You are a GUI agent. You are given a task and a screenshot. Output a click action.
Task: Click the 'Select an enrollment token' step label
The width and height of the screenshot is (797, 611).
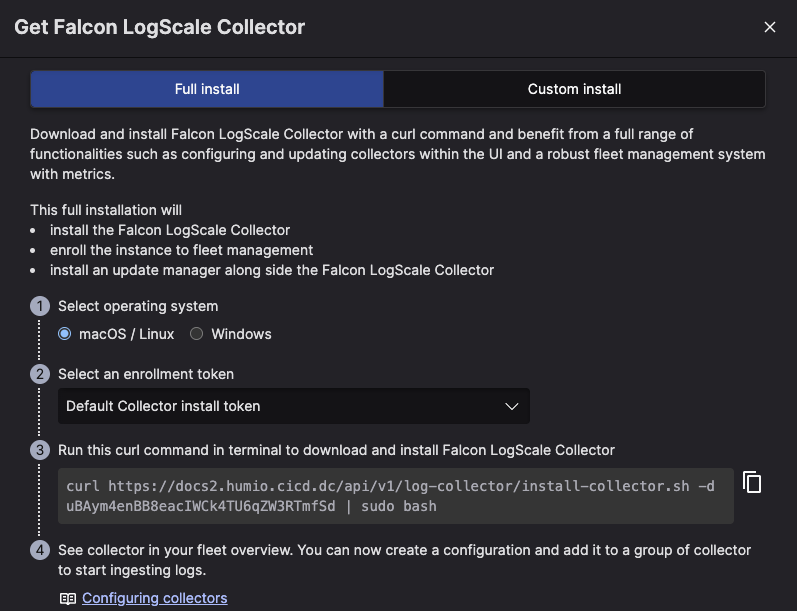(146, 374)
